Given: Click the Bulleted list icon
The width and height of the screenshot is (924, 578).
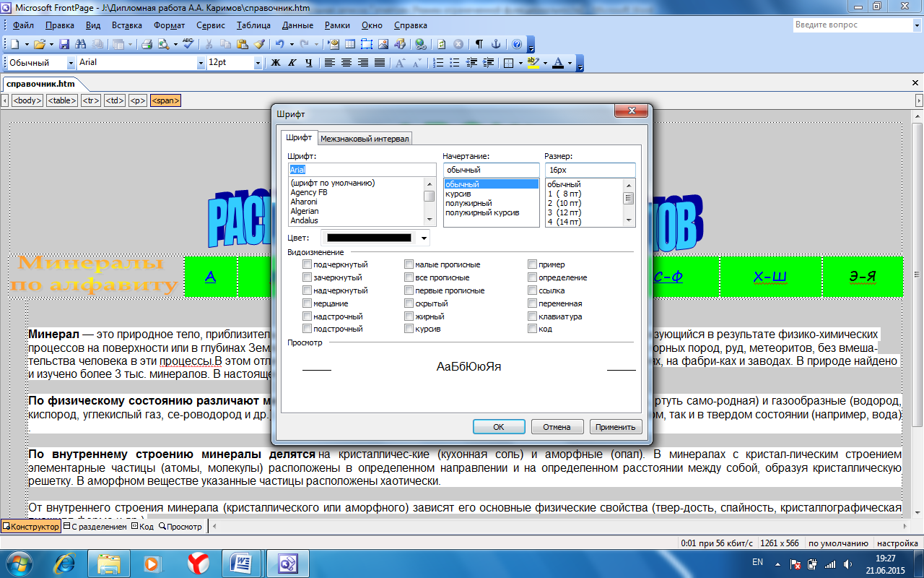Looking at the screenshot, I should coord(455,63).
